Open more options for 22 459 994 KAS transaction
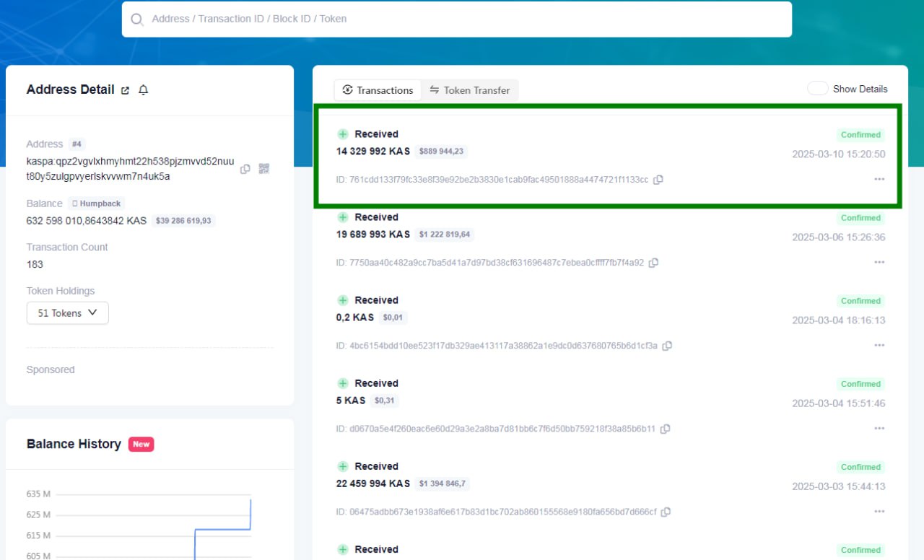924x560 pixels. (879, 511)
